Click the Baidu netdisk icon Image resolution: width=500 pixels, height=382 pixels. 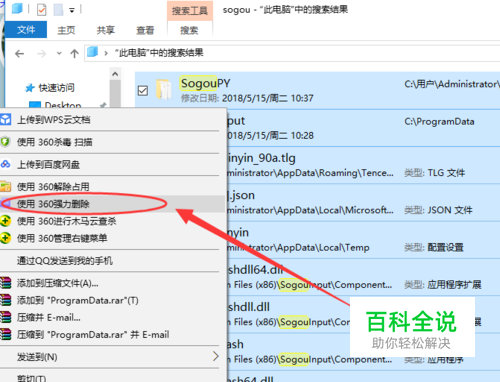5,164
